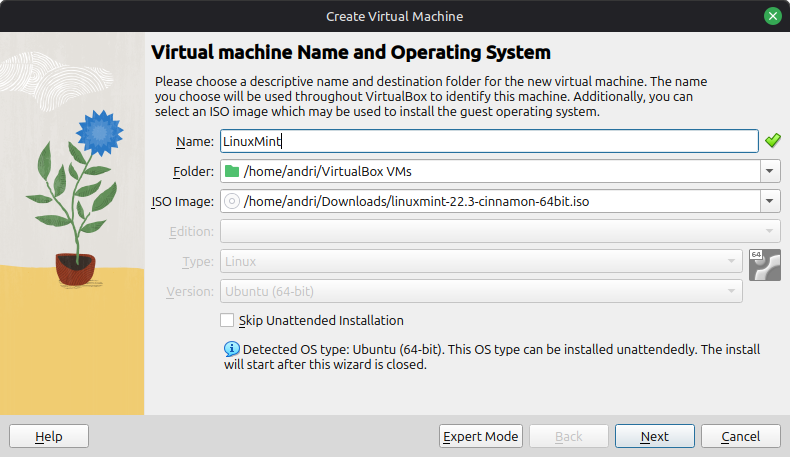Click the 64-bit OS type icon

[765, 265]
